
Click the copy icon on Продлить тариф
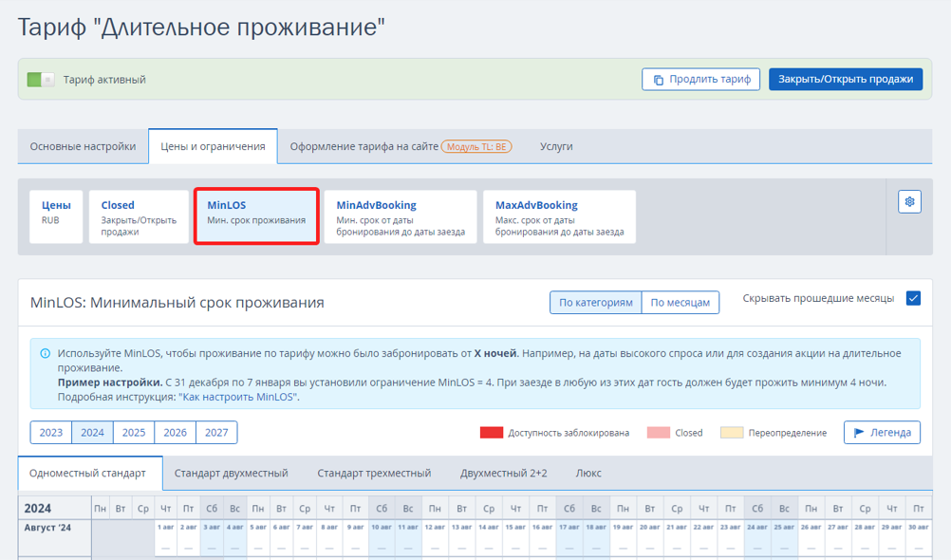(x=658, y=80)
